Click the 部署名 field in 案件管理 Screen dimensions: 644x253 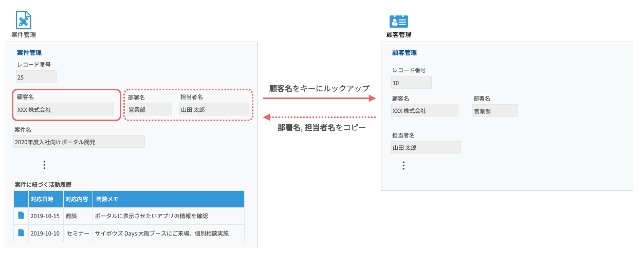click(150, 109)
